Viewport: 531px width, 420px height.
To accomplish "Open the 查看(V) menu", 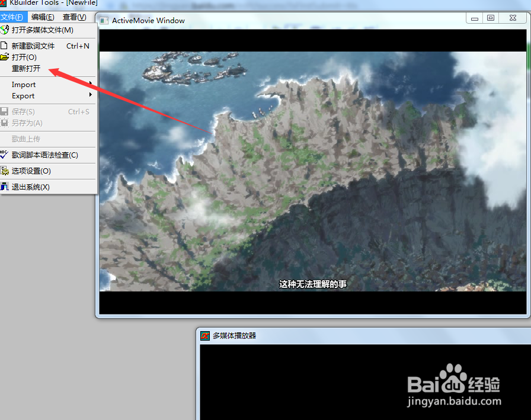I will [75, 17].
